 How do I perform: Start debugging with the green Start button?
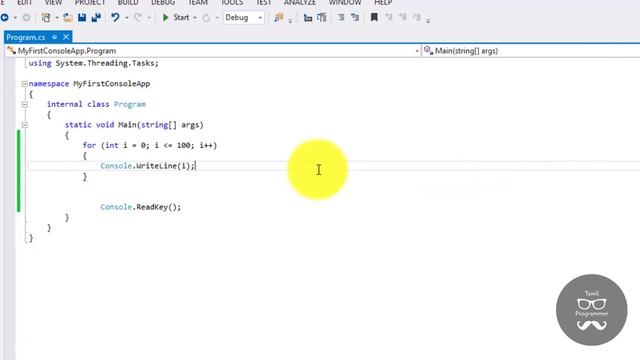[x=176, y=18]
